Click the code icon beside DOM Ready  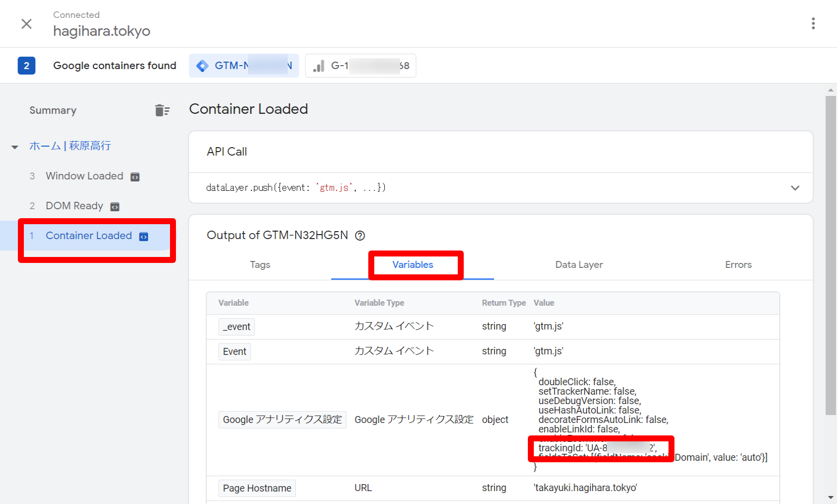coord(115,207)
